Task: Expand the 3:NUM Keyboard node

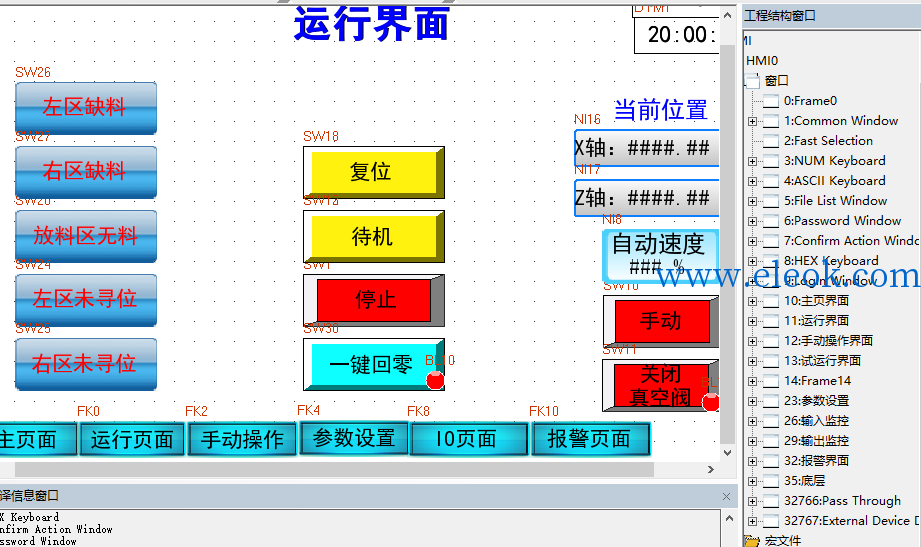Action: click(x=752, y=161)
